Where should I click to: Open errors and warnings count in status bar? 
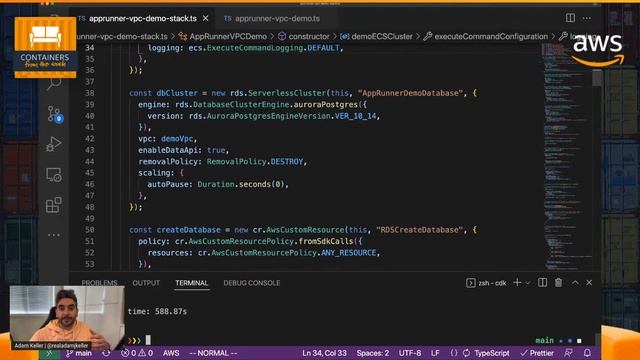137,353
